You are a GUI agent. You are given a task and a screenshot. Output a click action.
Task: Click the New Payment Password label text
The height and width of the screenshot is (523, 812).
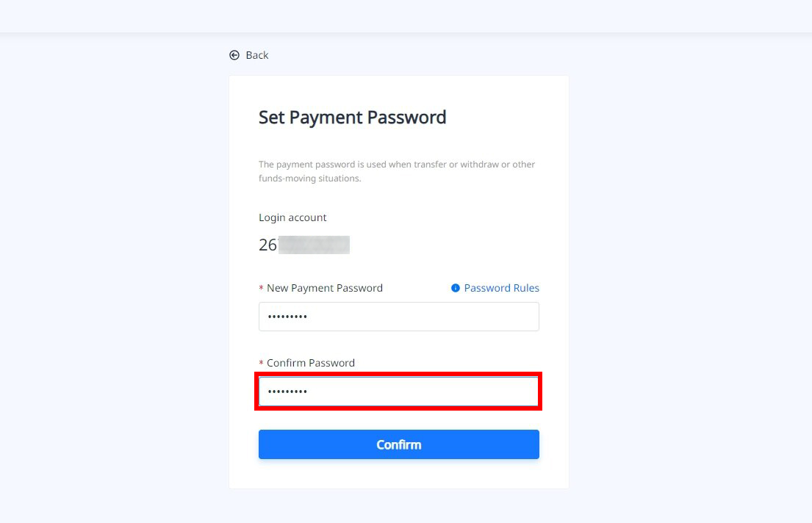(x=324, y=288)
